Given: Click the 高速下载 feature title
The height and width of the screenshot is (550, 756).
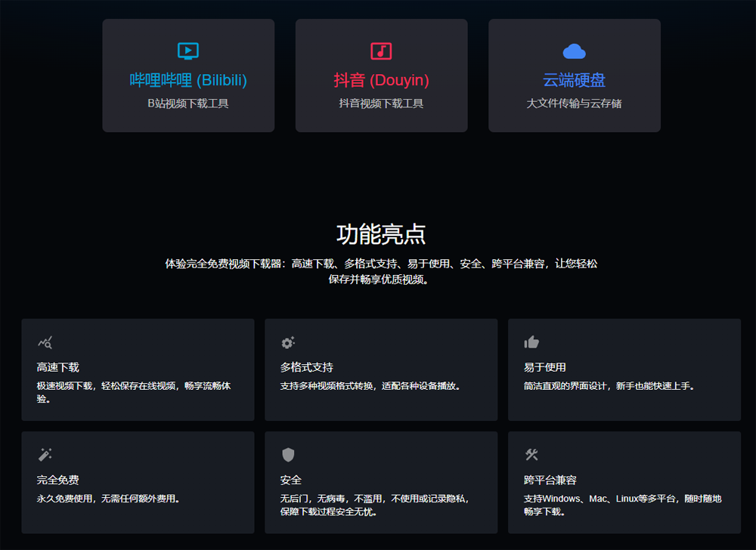Looking at the screenshot, I should pyautogui.click(x=58, y=367).
